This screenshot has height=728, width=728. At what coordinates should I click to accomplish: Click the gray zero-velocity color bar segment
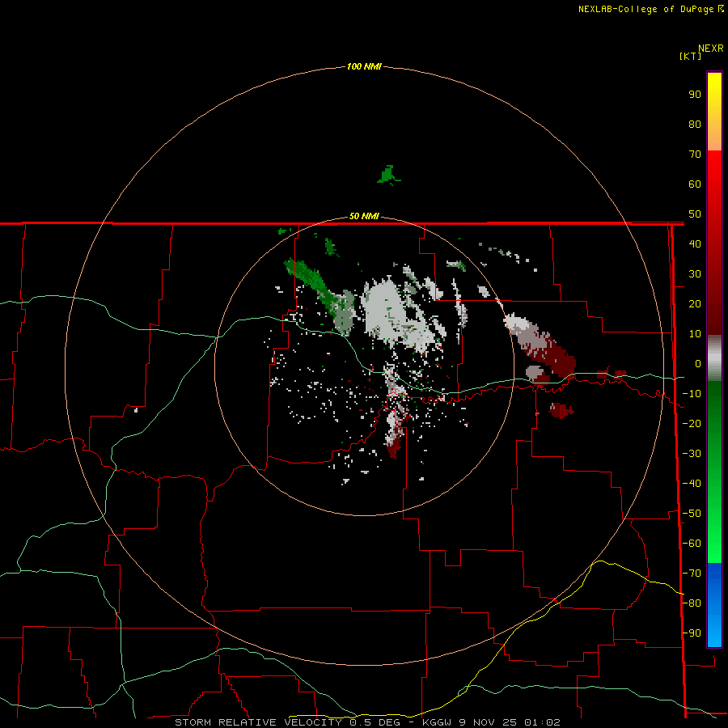pyautogui.click(x=714, y=358)
